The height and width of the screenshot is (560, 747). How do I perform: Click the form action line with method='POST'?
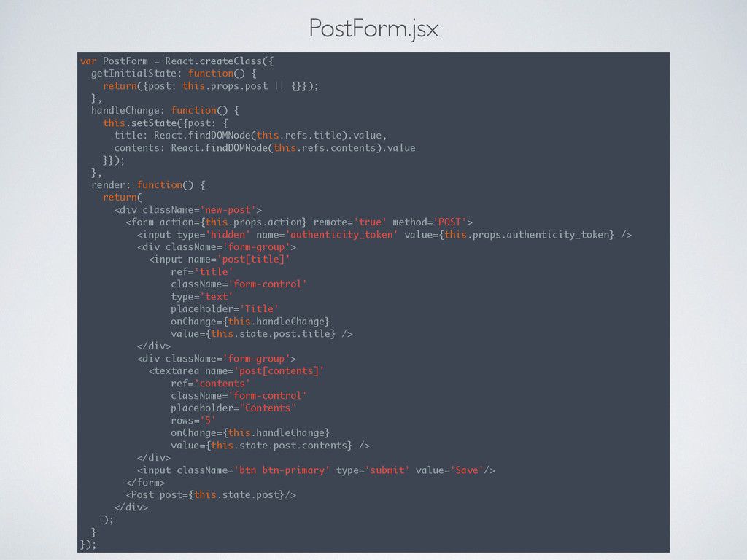299,222
